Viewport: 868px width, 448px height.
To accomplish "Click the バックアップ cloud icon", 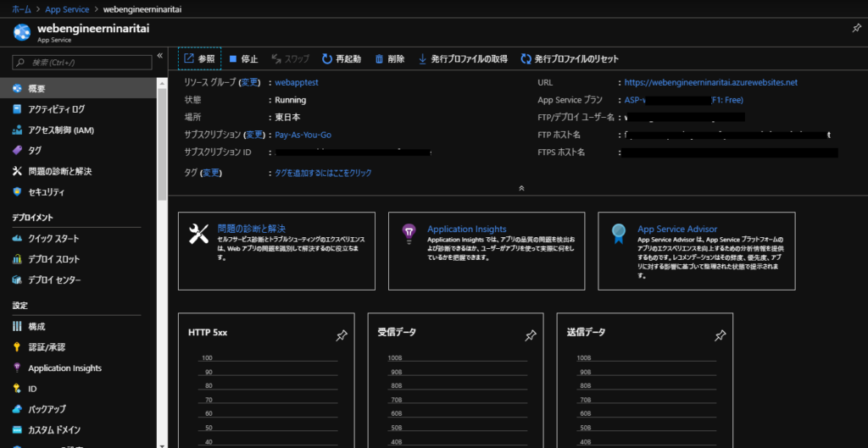I will pos(17,409).
